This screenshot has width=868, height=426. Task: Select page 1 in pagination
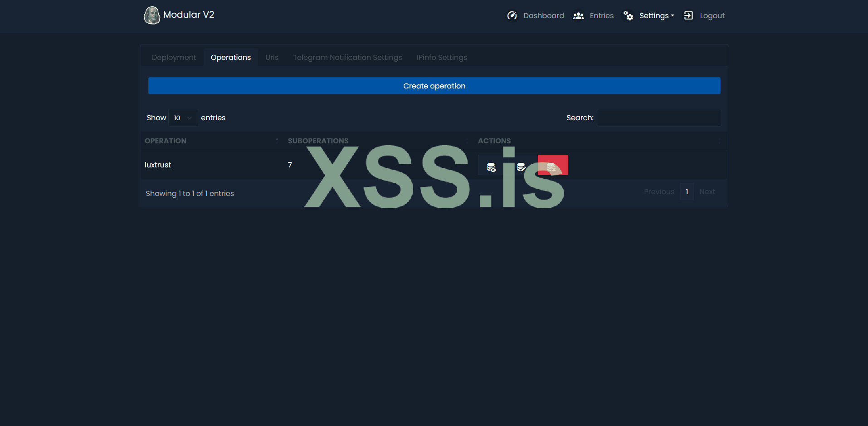tap(687, 192)
